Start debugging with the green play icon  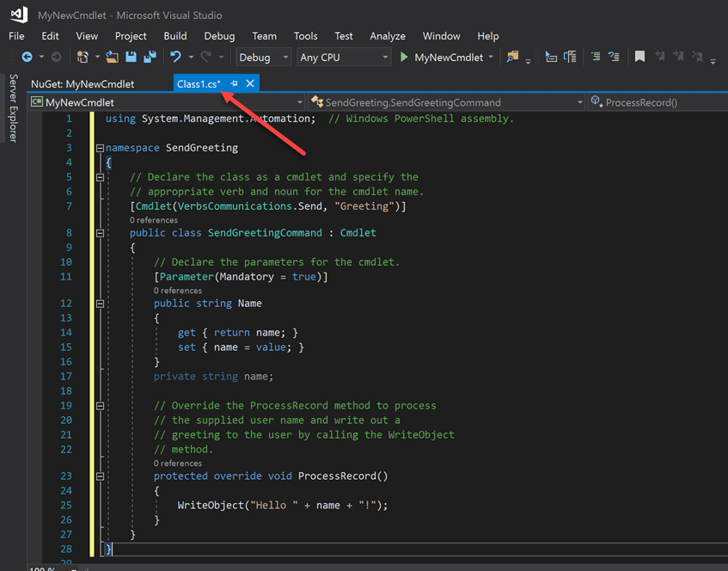tap(404, 58)
